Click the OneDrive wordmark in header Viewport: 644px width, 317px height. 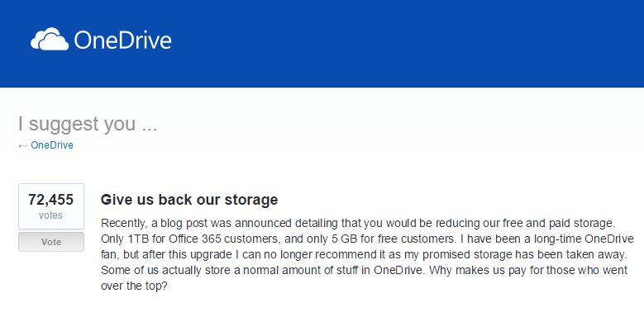click(122, 40)
